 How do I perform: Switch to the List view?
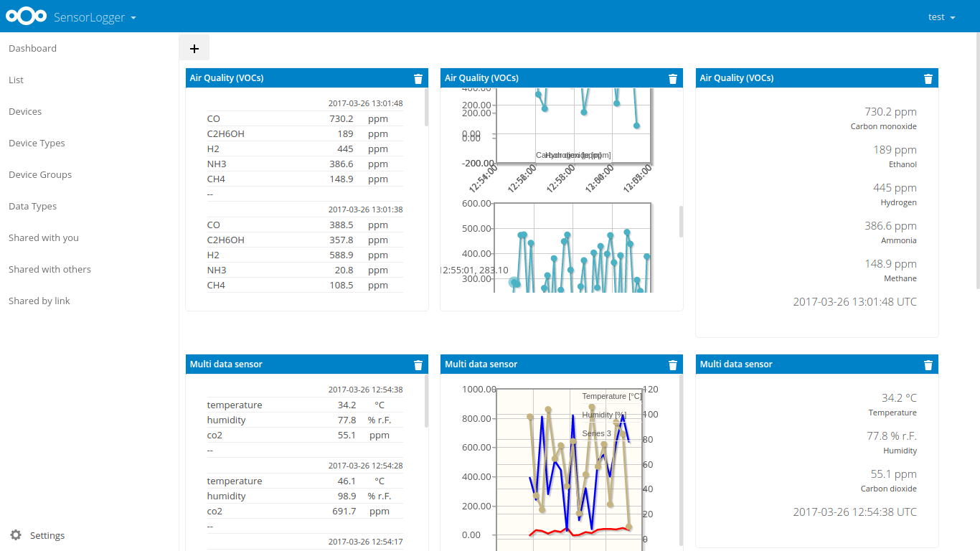click(16, 80)
